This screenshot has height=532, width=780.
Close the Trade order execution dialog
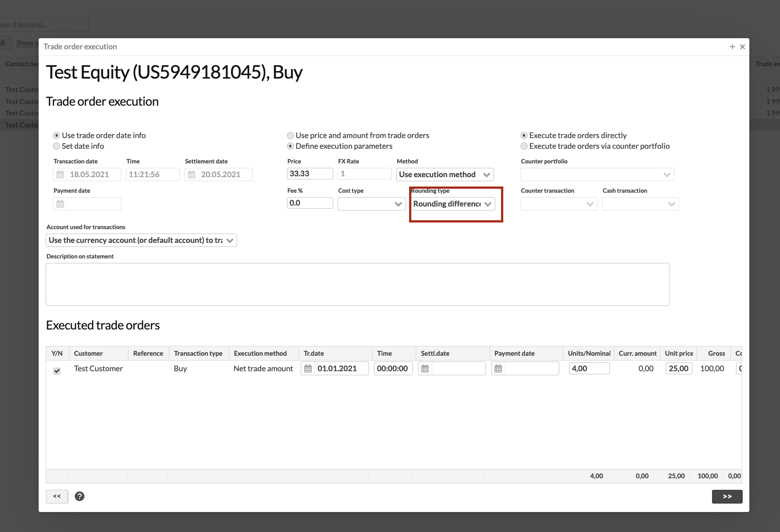(x=742, y=47)
